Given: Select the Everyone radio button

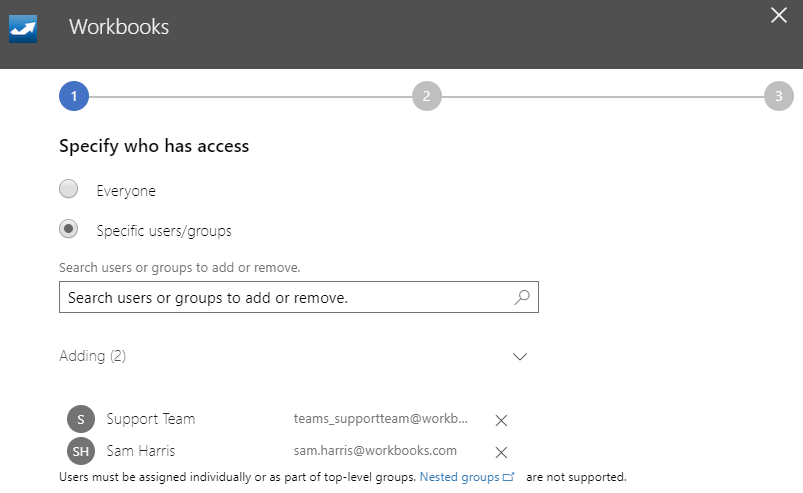Looking at the screenshot, I should click(69, 189).
